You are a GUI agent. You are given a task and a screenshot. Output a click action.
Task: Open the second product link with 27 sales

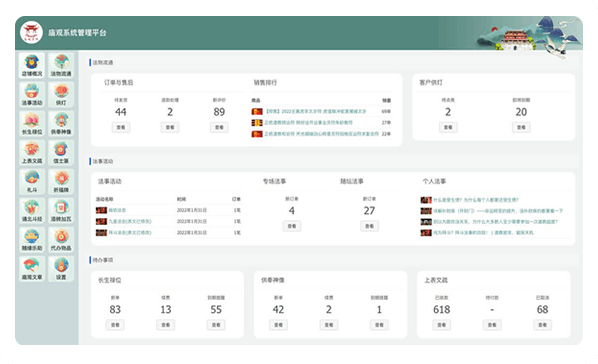tap(309, 122)
